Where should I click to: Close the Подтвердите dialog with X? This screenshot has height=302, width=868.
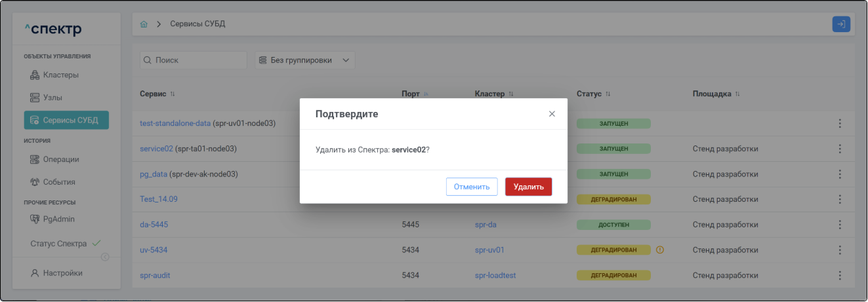552,114
